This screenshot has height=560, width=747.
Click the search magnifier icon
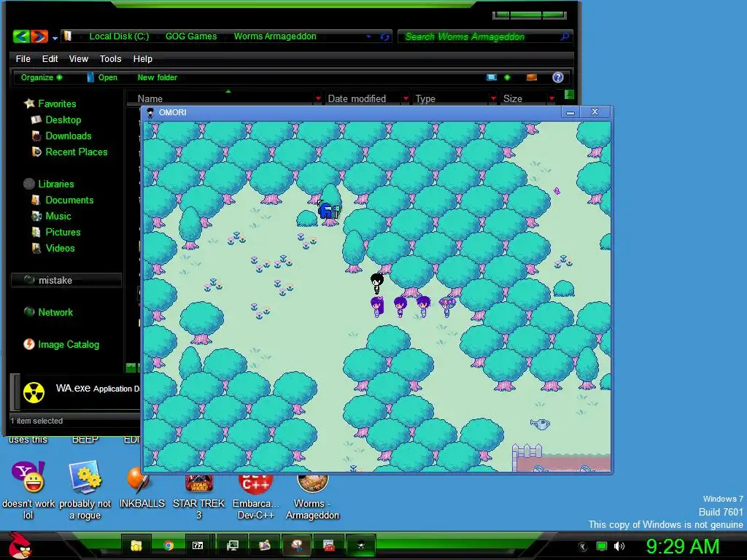[x=565, y=36]
